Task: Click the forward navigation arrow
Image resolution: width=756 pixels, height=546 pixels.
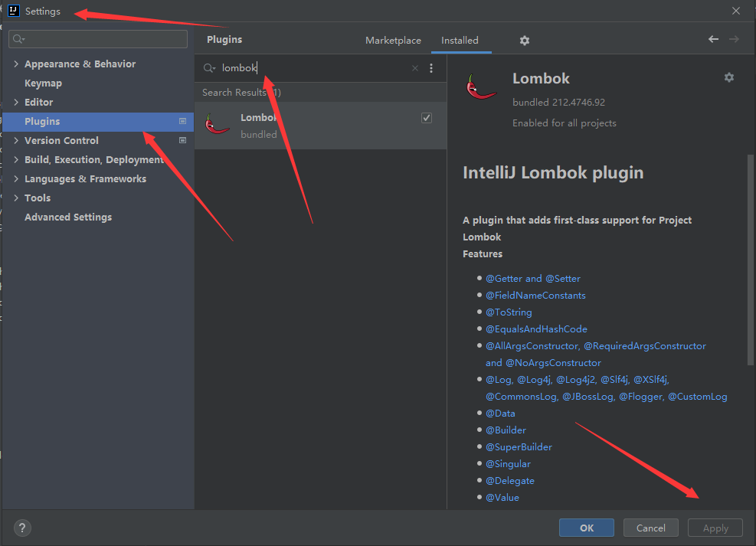Action: [x=734, y=39]
